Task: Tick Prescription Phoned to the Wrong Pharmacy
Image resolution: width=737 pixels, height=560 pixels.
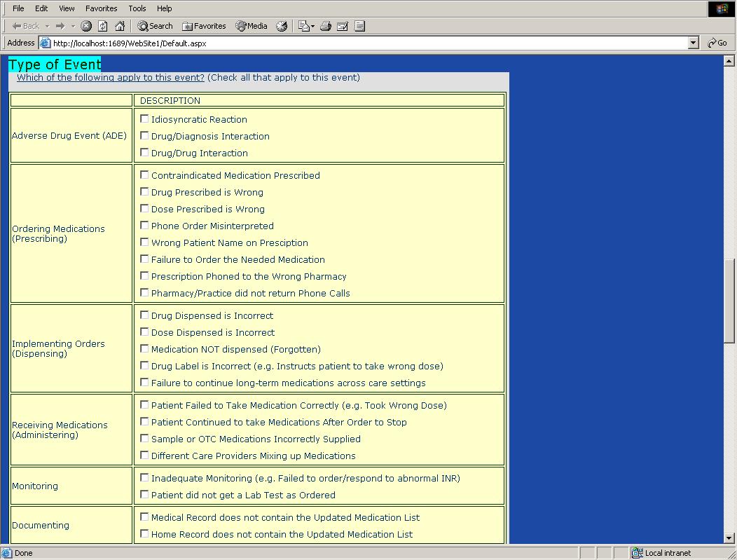Action: (x=144, y=276)
